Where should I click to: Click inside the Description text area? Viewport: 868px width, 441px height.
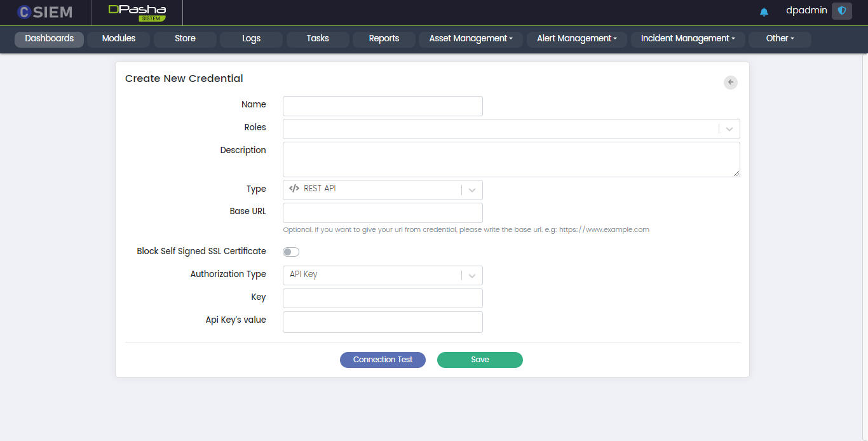(511, 159)
